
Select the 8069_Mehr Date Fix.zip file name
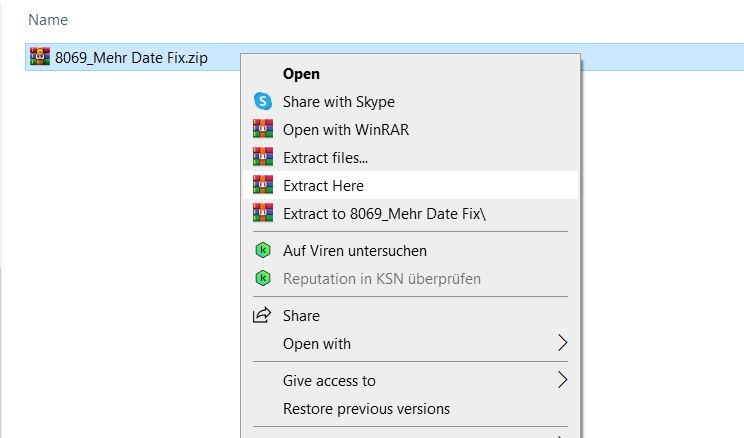pyautogui.click(x=132, y=57)
